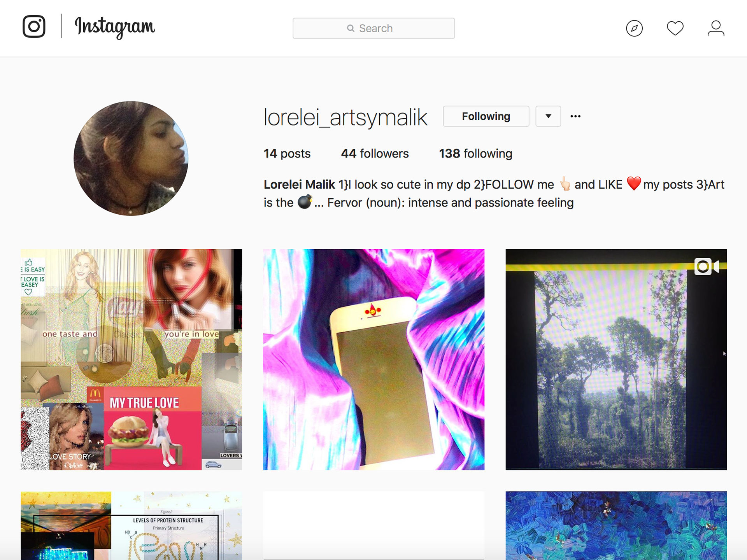Click the magnifier icon in Search
The image size is (747, 560).
tap(351, 28)
